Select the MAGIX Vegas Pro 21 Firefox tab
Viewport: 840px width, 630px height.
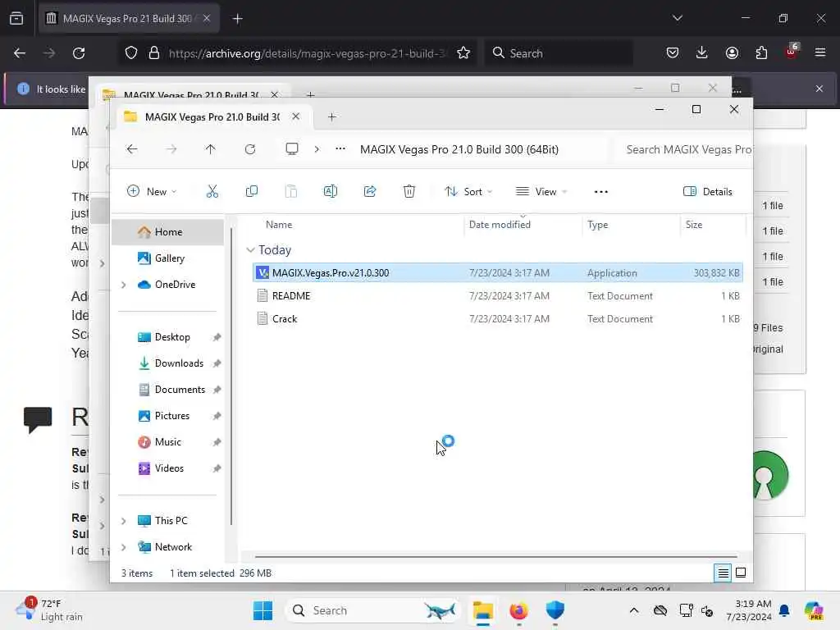click(129, 19)
